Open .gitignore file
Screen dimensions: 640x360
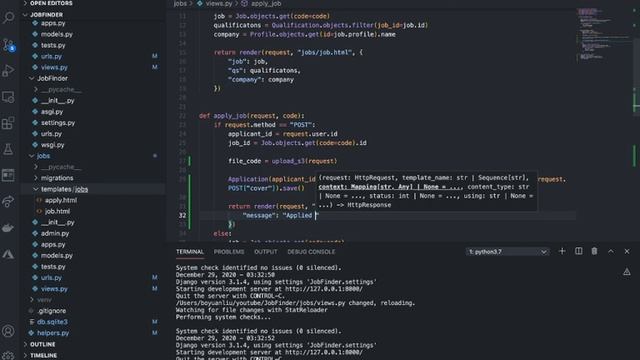coord(51,311)
